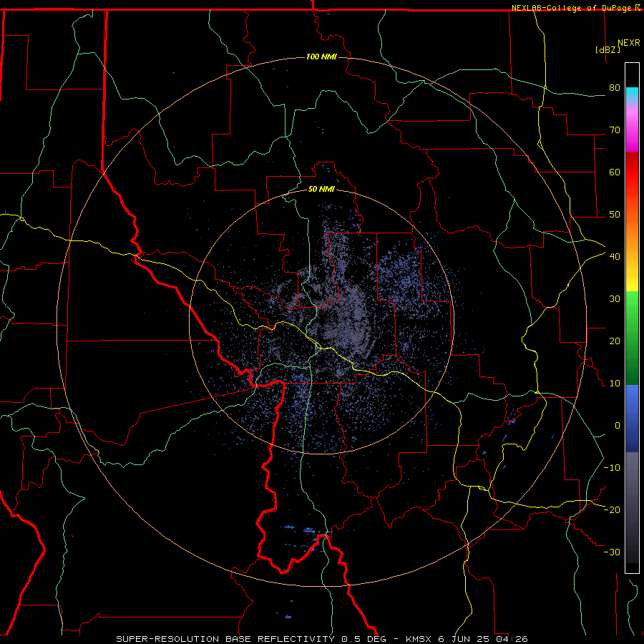The height and width of the screenshot is (644, 644).
Task: Click the "50 NMI" range ring label
Action: click(x=321, y=190)
